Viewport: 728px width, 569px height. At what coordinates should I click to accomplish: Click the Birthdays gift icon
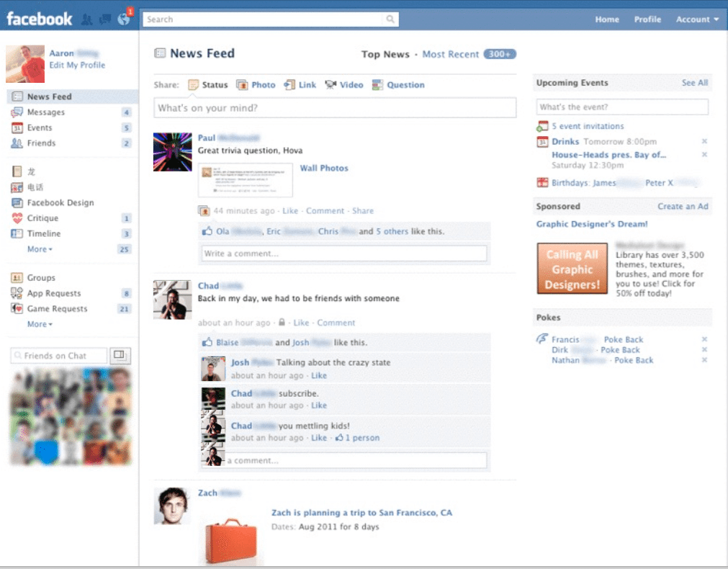(x=542, y=182)
